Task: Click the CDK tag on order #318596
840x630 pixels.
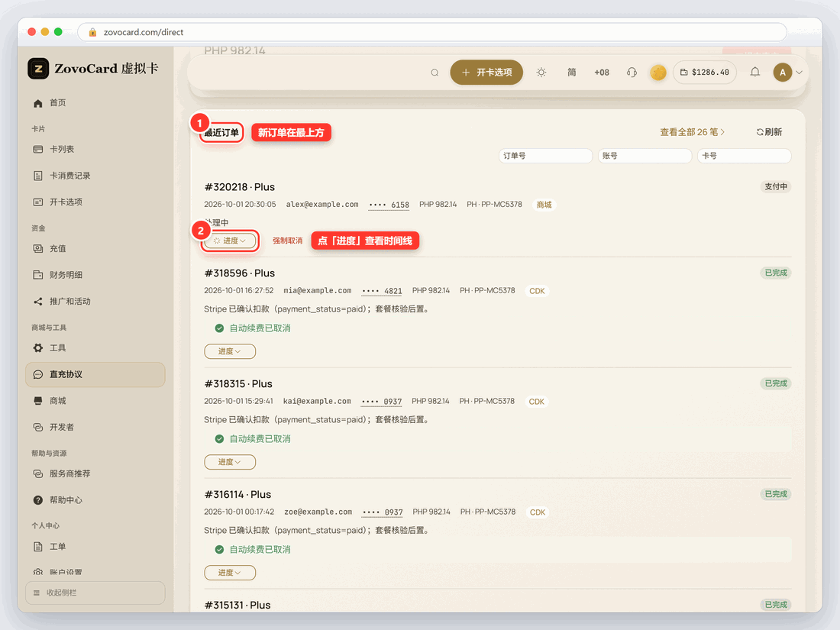Action: [x=537, y=291]
